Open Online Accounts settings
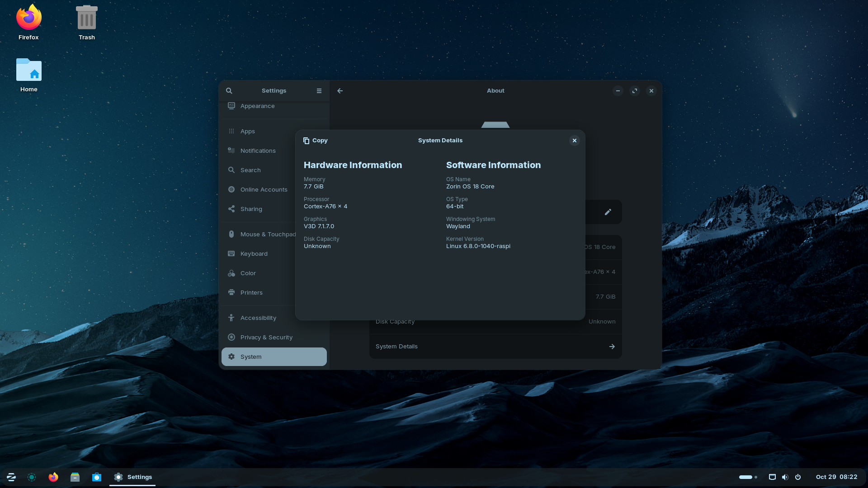Image resolution: width=868 pixels, height=488 pixels. tap(264, 190)
